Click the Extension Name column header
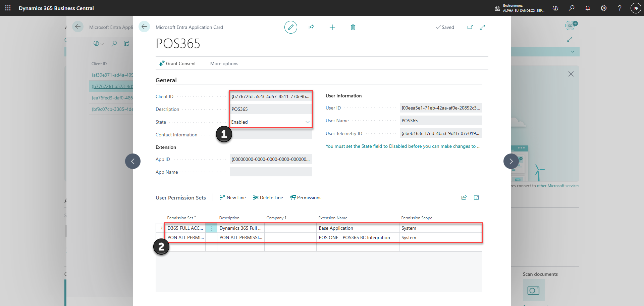This screenshot has width=644, height=306. [333, 218]
